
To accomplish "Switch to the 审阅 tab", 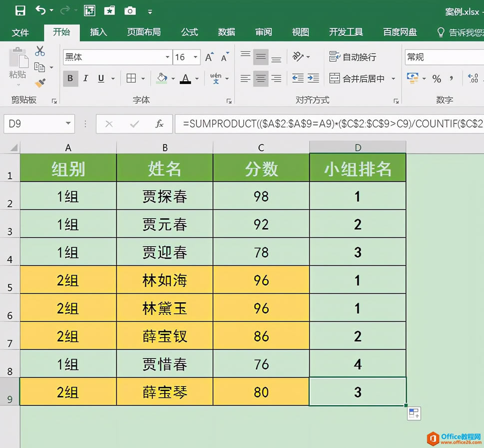I will [x=264, y=32].
